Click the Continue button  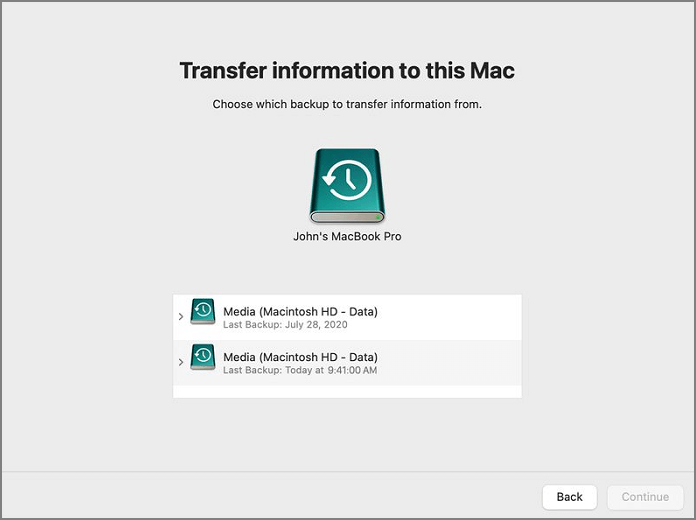click(x=645, y=497)
